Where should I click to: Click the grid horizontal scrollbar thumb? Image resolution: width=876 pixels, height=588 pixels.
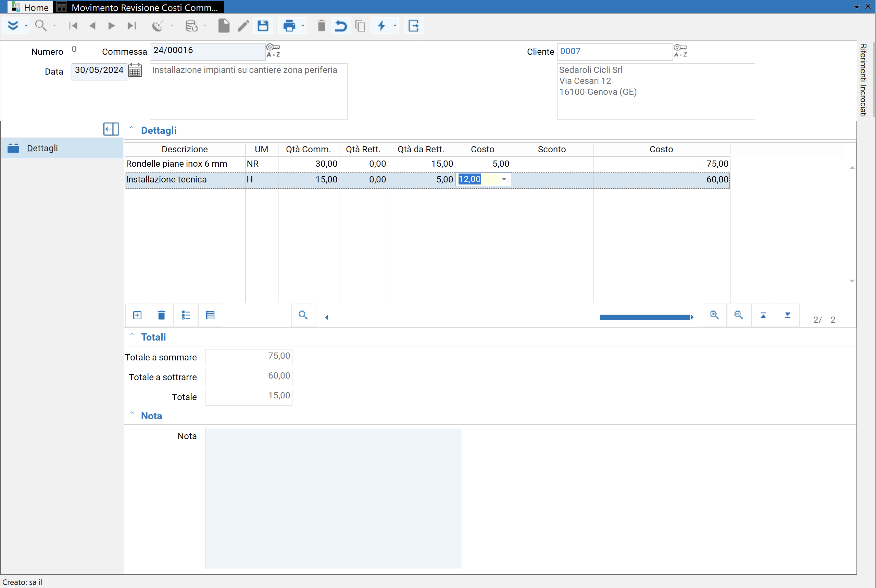tap(645, 317)
